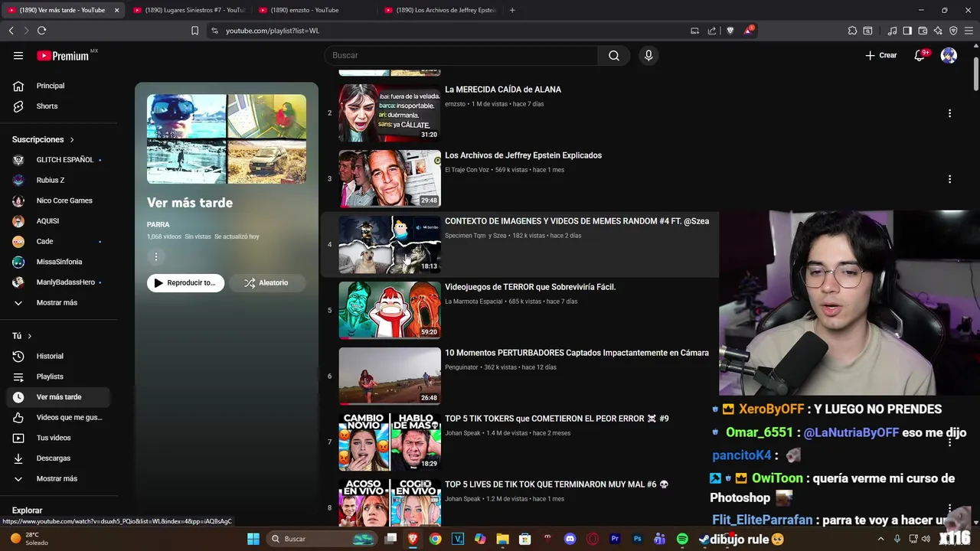Close the Ver más tarde tab
This screenshot has width=980, height=551.
click(x=116, y=10)
